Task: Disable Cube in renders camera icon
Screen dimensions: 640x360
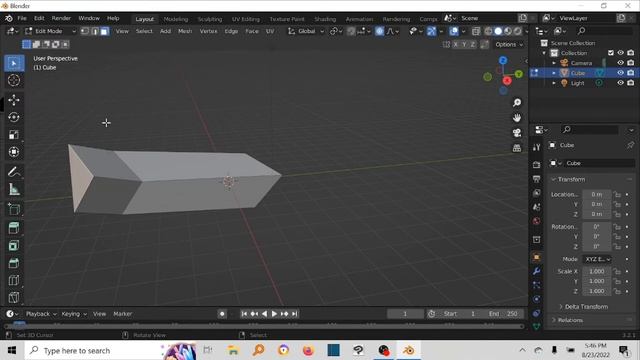Action: 631,73
